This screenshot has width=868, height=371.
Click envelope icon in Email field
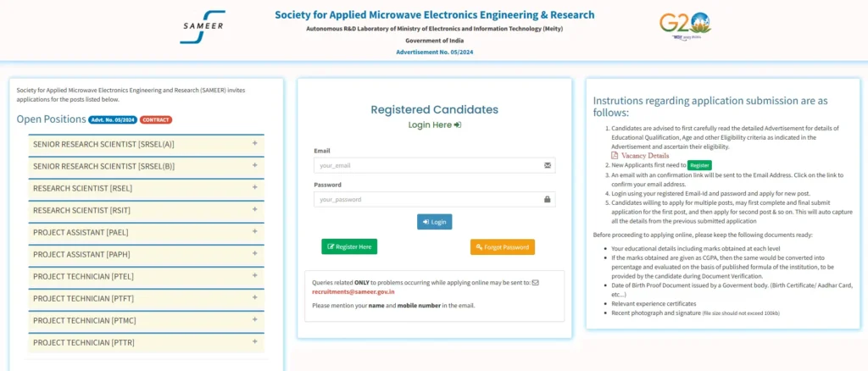point(547,165)
